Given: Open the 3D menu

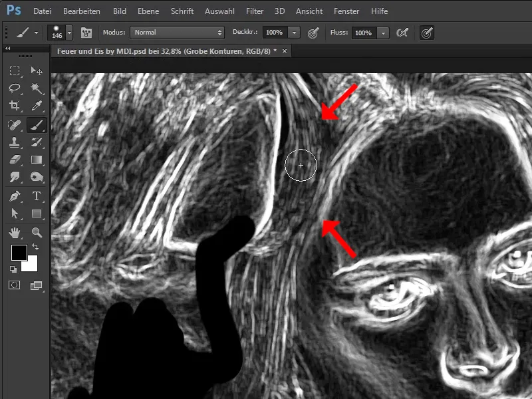Looking at the screenshot, I should point(279,11).
